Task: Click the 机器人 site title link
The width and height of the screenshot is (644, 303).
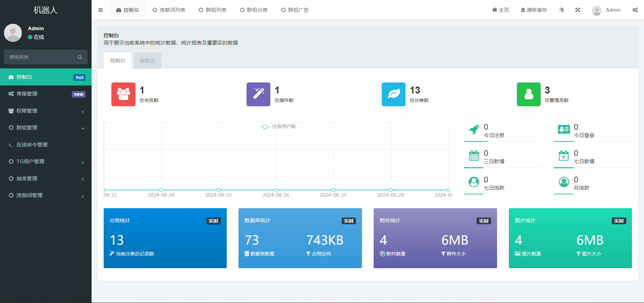Action: click(x=46, y=10)
